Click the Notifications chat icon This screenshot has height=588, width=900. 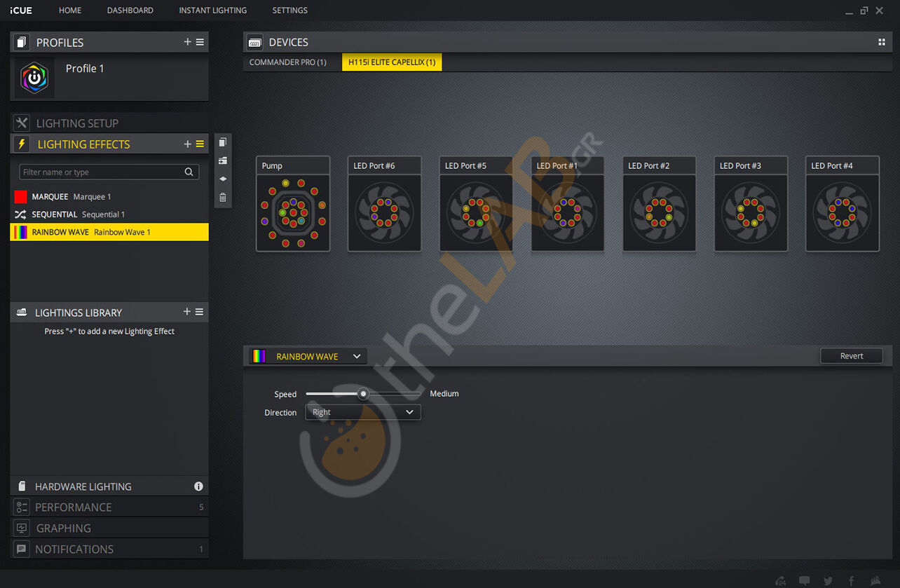[22, 549]
